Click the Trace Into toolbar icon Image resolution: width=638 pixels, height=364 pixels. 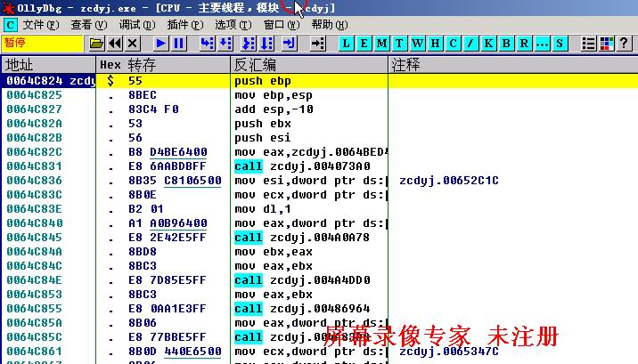249,43
